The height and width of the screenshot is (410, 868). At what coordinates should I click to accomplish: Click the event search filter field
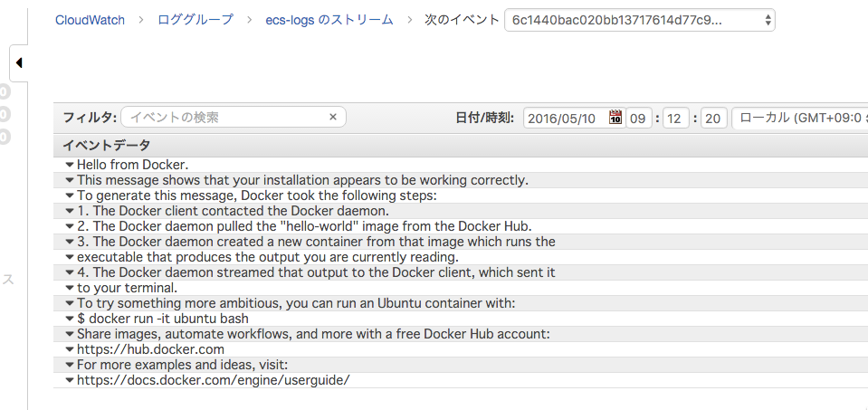point(224,117)
